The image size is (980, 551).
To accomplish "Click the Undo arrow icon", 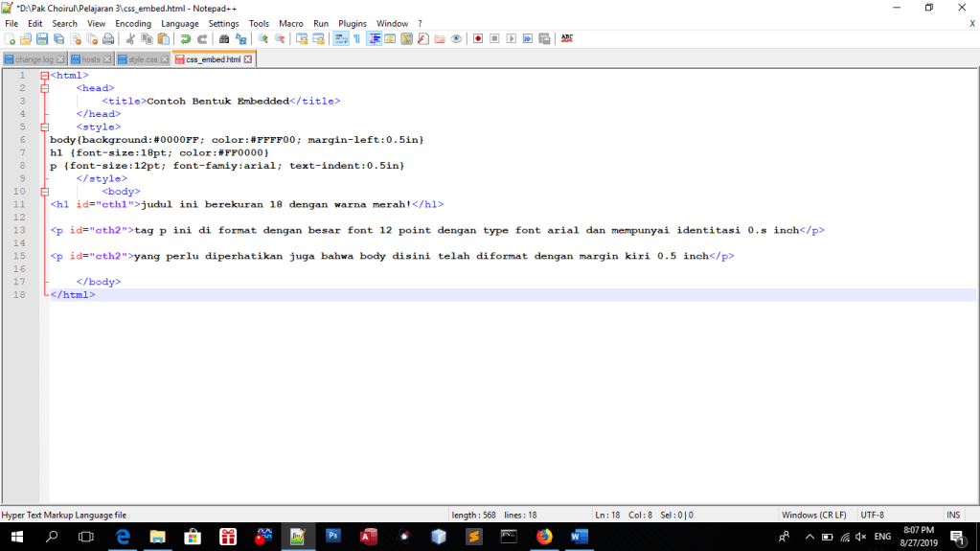I will tap(186, 39).
